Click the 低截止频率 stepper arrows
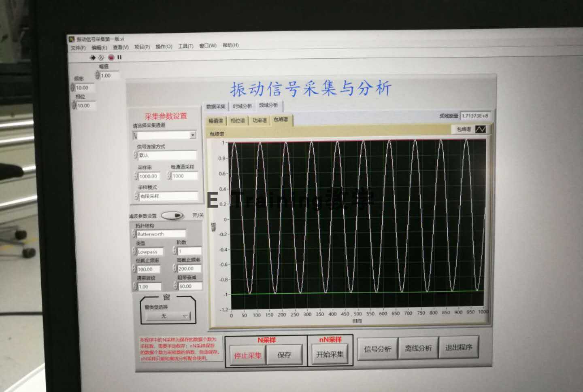Screen dimensions: 583x392 134,269
